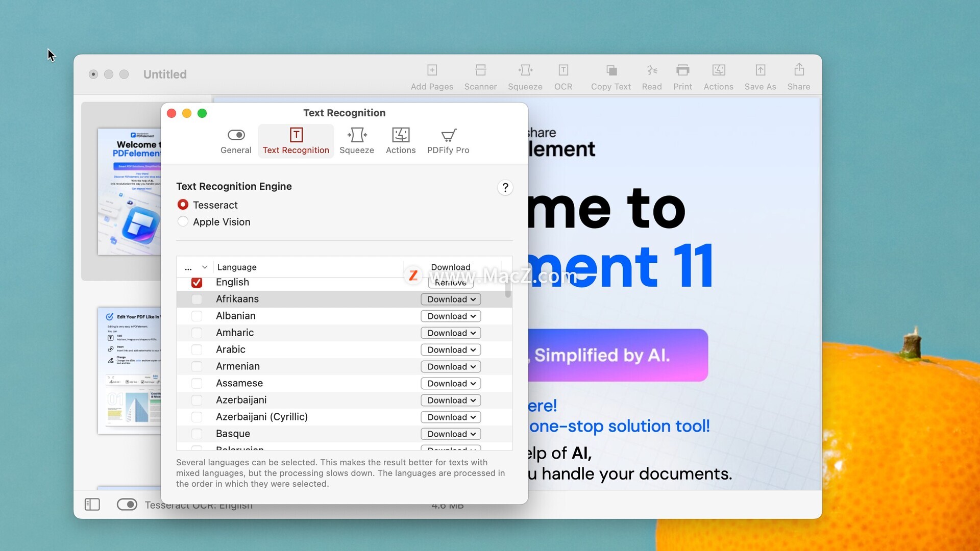Zoom the Text Recognition window with green button
This screenshot has height=551, width=980.
(202, 113)
